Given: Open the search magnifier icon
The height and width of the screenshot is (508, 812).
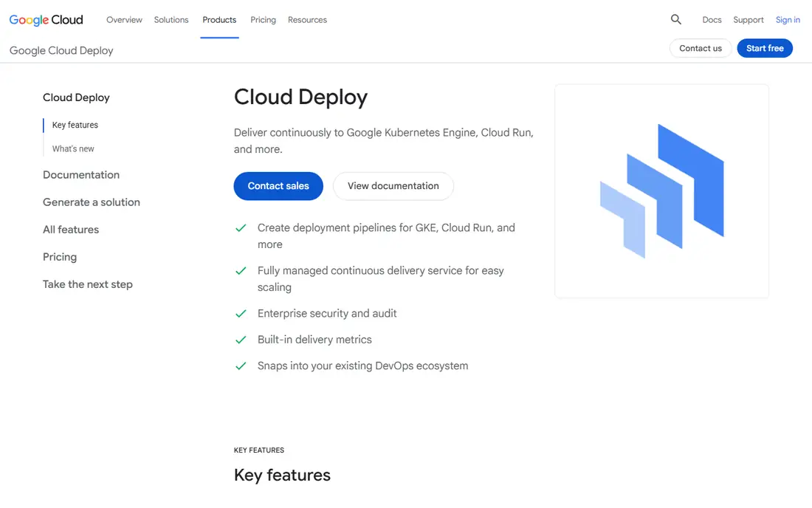Looking at the screenshot, I should pyautogui.click(x=675, y=20).
